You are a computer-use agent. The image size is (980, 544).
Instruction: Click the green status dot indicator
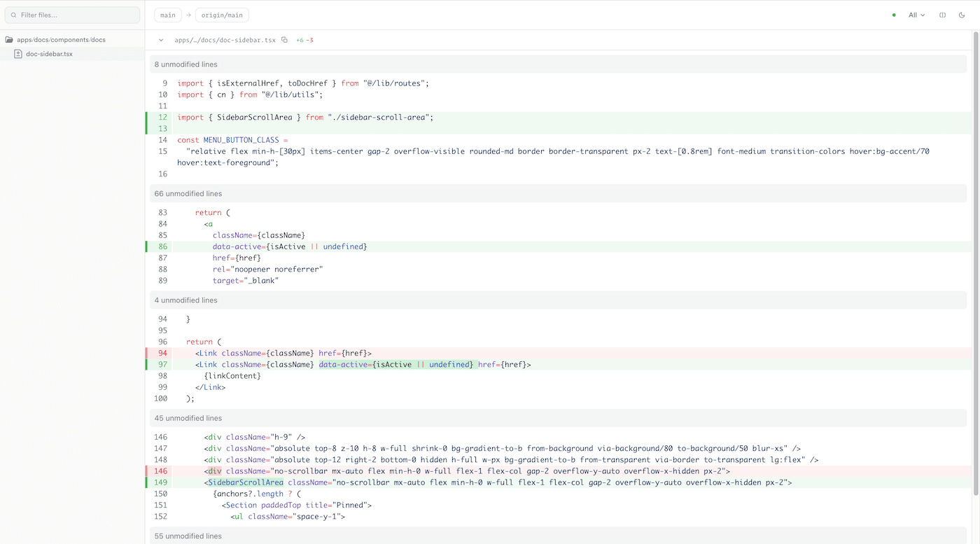click(x=892, y=14)
